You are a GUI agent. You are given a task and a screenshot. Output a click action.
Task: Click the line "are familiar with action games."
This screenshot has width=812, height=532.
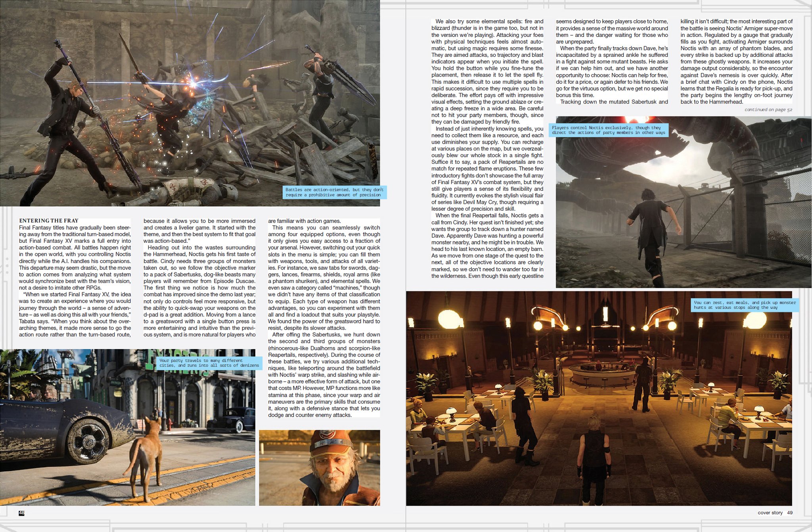pos(304,221)
